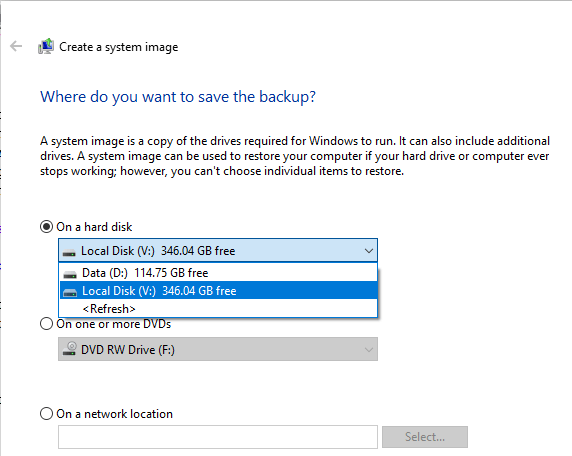572x456 pixels.
Task: Click the <Refresh> list entry
Action: [218, 309]
